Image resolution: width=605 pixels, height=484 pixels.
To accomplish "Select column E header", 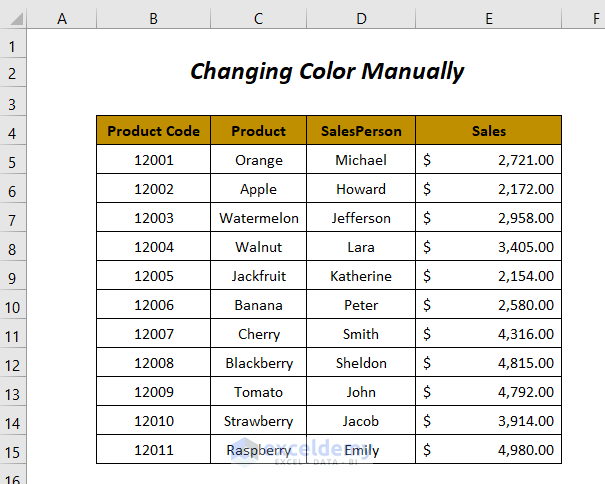I will (489, 19).
